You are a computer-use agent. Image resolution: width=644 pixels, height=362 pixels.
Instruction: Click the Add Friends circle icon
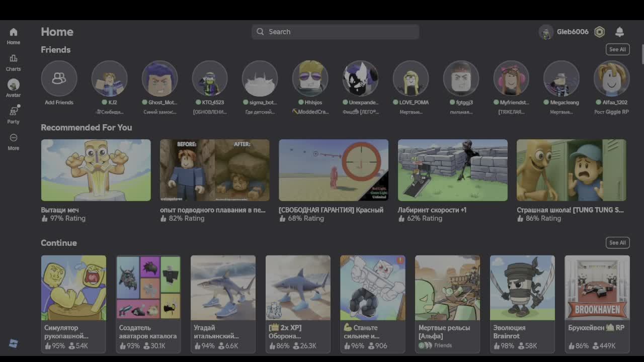click(x=59, y=78)
